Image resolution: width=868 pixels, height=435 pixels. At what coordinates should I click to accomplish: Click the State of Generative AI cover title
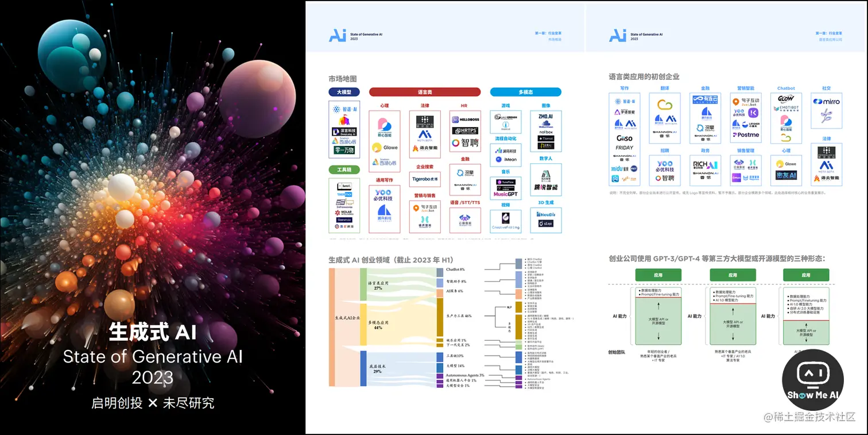(153, 357)
